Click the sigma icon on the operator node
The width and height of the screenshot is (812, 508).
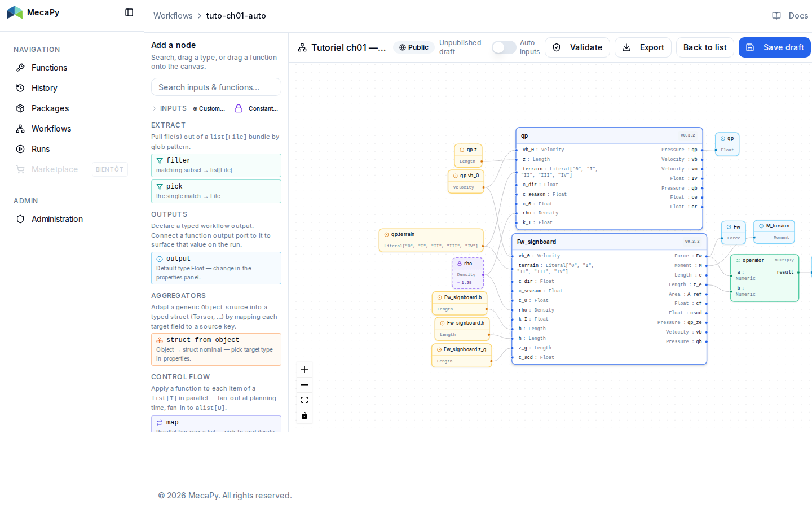738,260
